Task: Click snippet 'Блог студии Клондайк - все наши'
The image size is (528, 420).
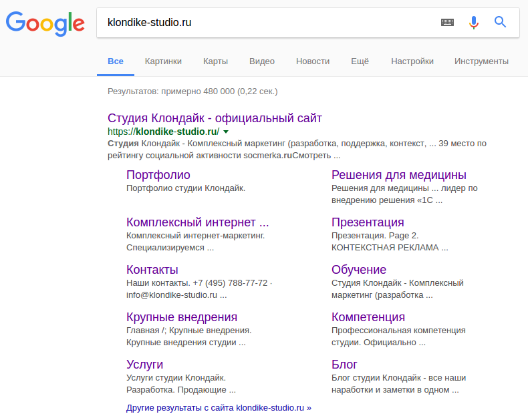Action: click(x=399, y=378)
